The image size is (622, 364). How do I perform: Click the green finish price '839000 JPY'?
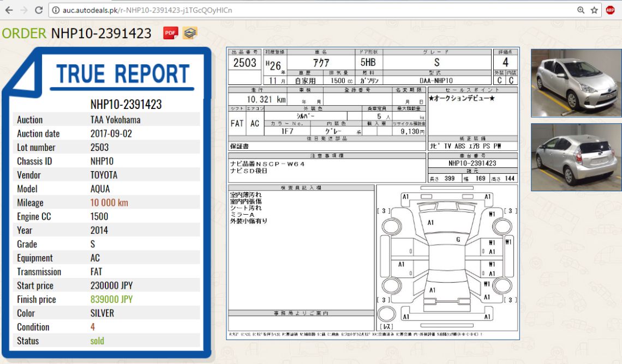tap(111, 299)
